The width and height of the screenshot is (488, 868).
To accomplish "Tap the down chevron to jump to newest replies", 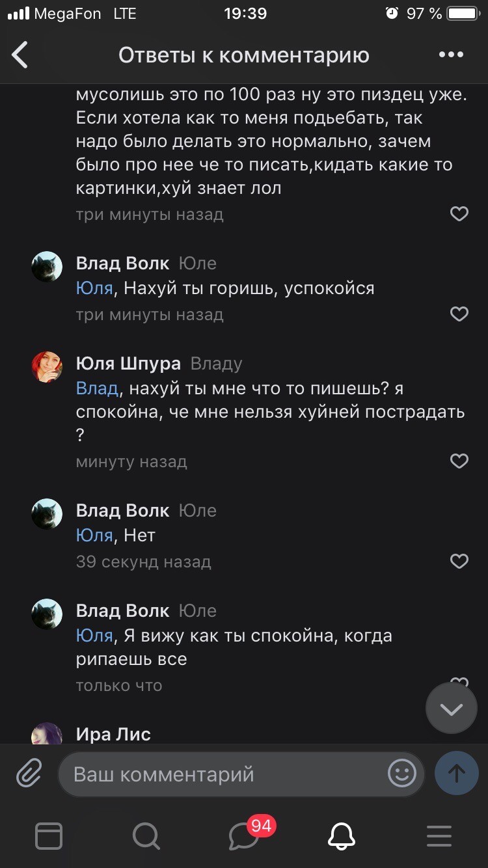I will (451, 708).
